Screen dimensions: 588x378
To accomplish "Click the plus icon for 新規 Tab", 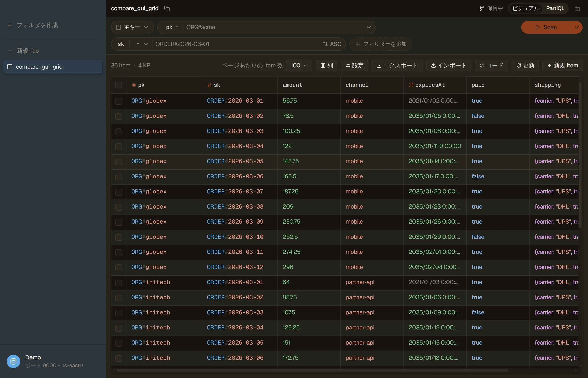I will 10,51.
